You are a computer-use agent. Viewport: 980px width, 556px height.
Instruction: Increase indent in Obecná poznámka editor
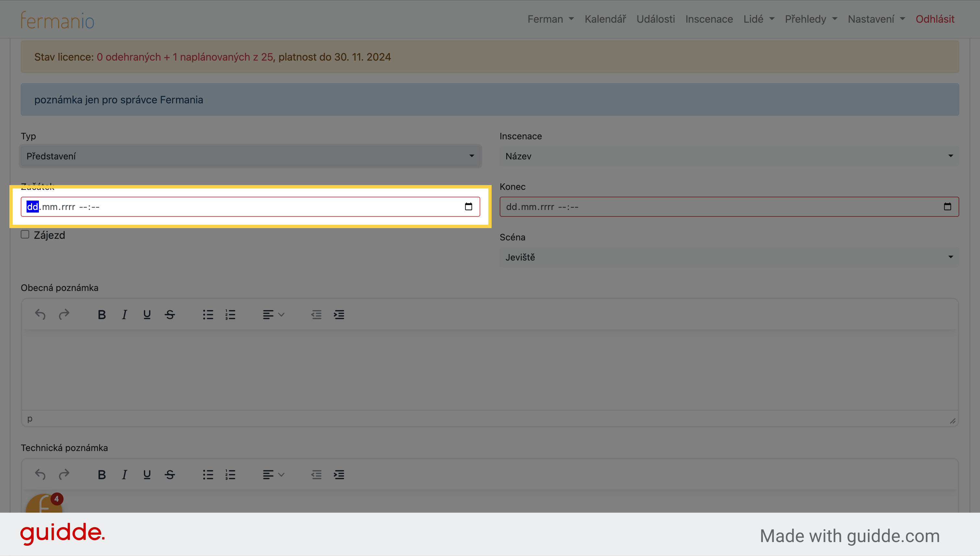339,315
